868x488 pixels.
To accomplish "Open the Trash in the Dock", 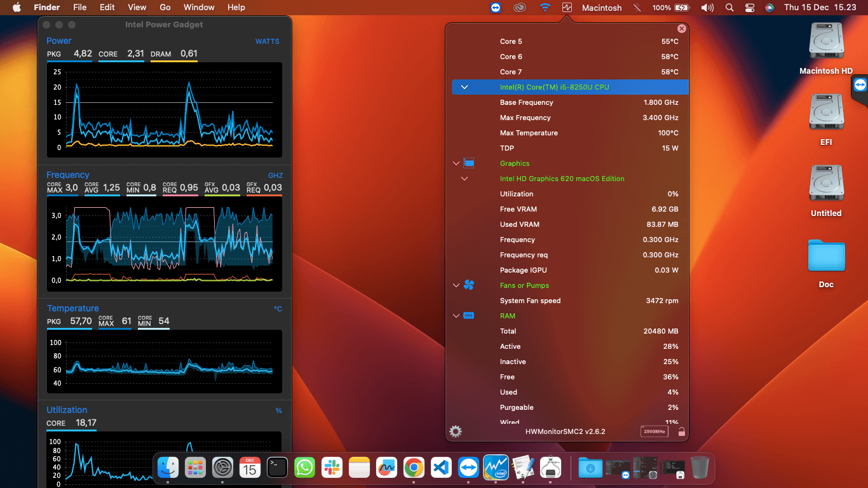I will tap(700, 468).
